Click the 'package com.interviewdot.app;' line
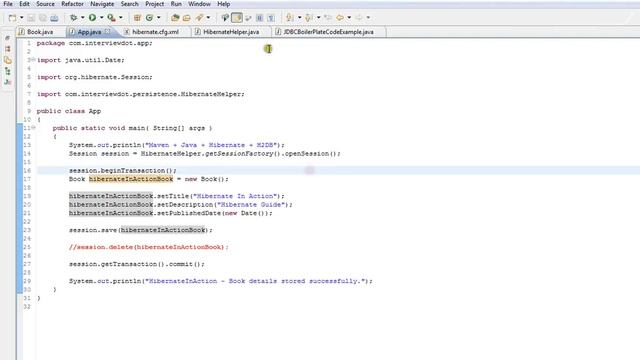The width and height of the screenshot is (640, 360). [94, 43]
